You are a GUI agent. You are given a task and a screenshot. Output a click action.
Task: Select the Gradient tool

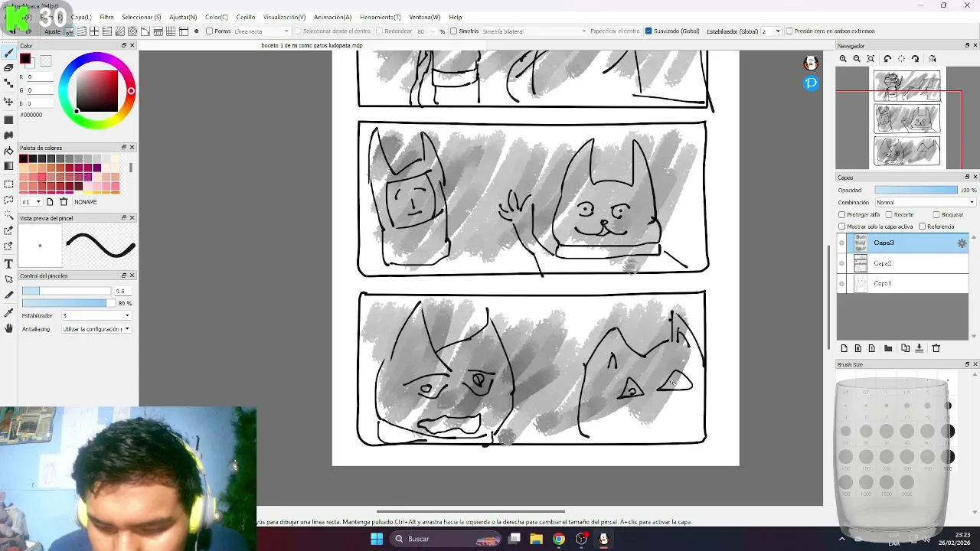pos(8,166)
